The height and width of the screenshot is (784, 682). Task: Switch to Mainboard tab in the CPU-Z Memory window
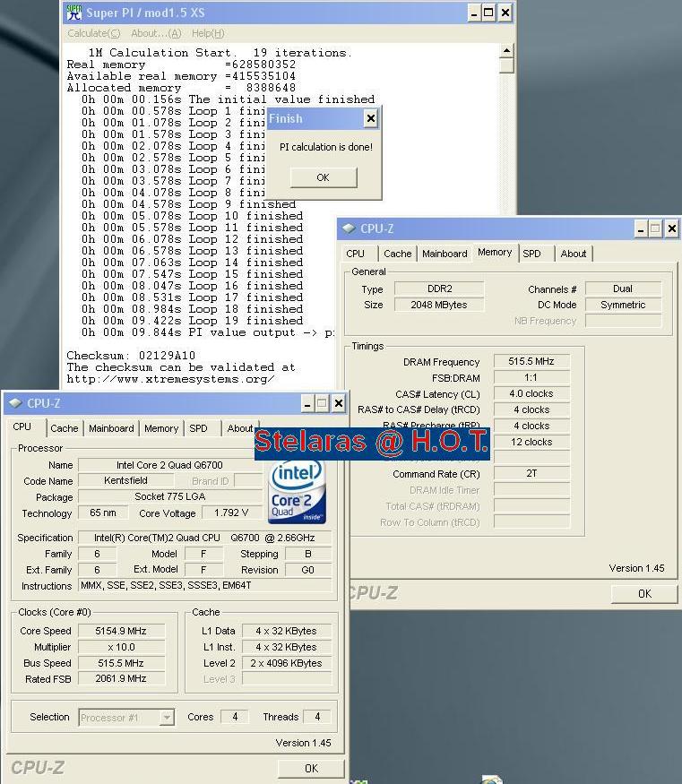point(445,254)
